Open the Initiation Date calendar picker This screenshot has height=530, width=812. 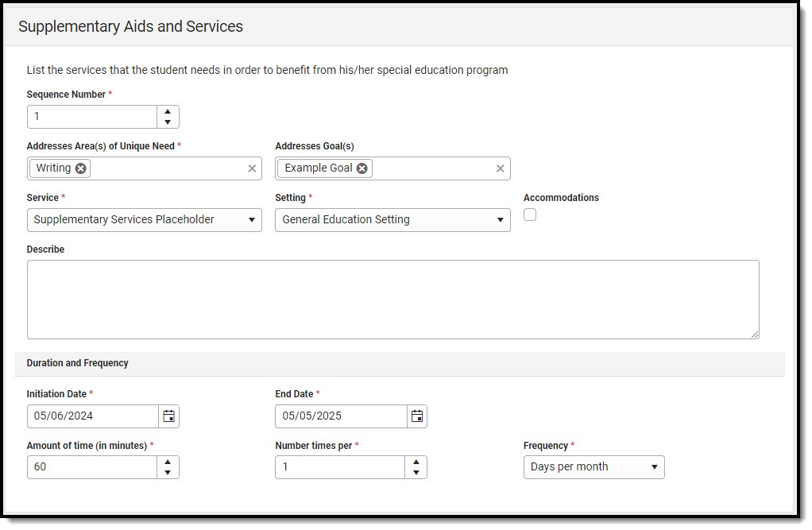pyautogui.click(x=168, y=416)
